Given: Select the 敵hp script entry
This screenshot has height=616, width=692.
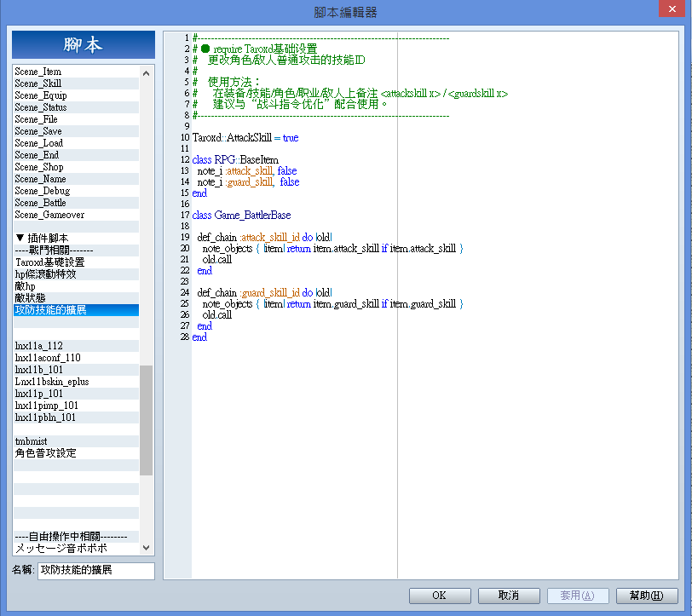Looking at the screenshot, I should click(x=77, y=286).
